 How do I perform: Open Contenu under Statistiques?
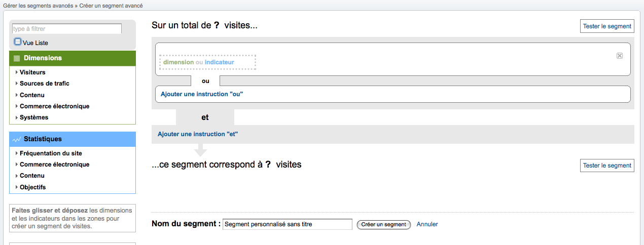[32, 176]
